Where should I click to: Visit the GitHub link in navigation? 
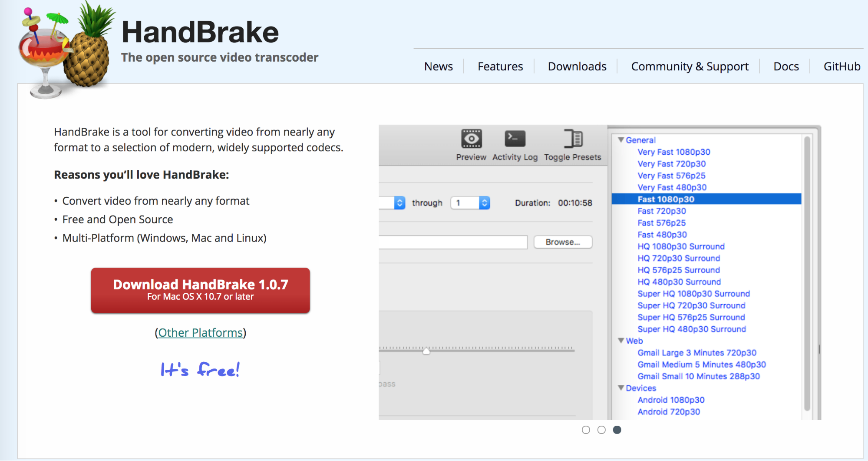pyautogui.click(x=842, y=66)
